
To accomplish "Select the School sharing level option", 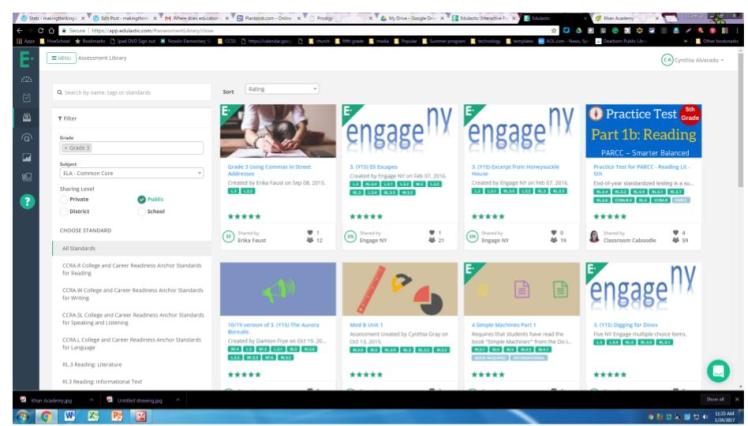I will (x=141, y=211).
